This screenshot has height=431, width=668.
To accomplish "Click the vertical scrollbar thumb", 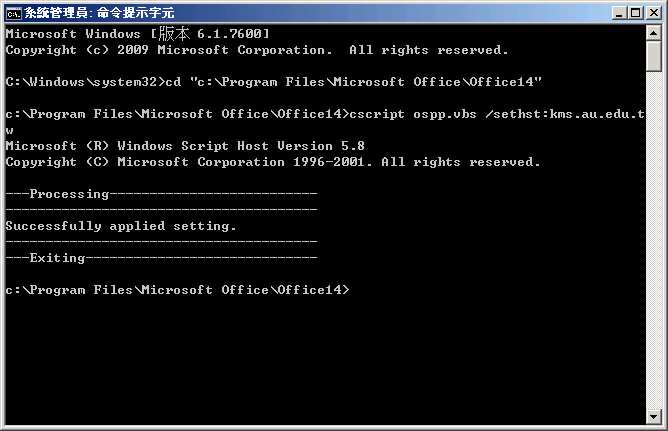I will click(x=654, y=56).
